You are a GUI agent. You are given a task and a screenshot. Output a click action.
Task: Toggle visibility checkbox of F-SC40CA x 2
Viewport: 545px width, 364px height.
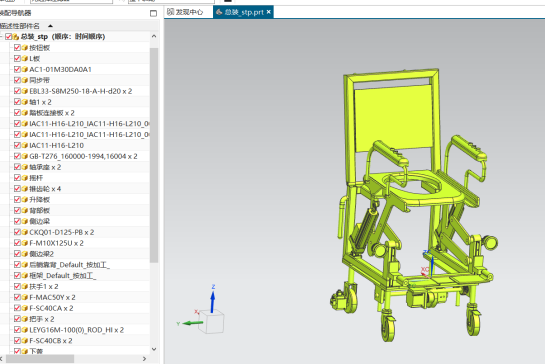(17, 308)
